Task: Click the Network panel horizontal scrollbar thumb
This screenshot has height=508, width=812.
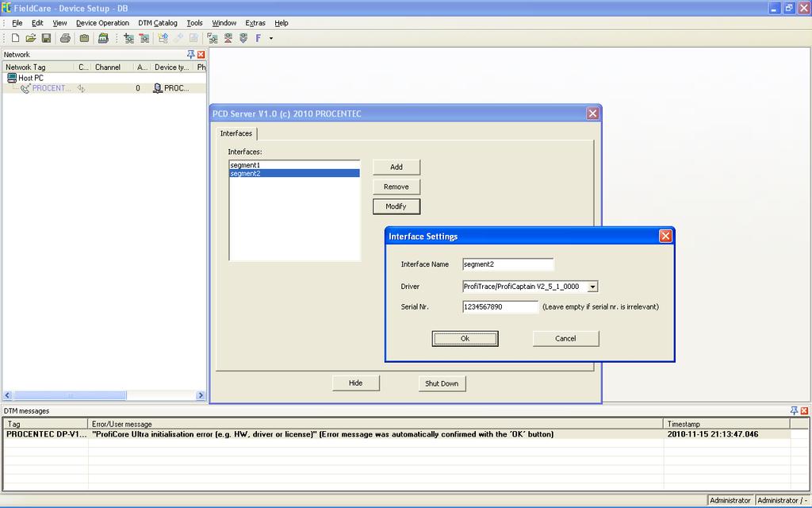Action: tap(70, 395)
